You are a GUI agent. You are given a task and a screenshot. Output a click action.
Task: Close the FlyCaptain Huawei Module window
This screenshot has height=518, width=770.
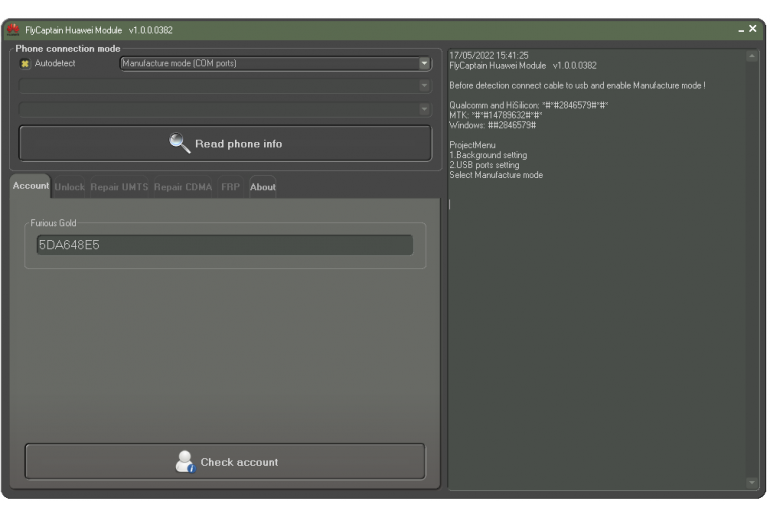click(753, 29)
